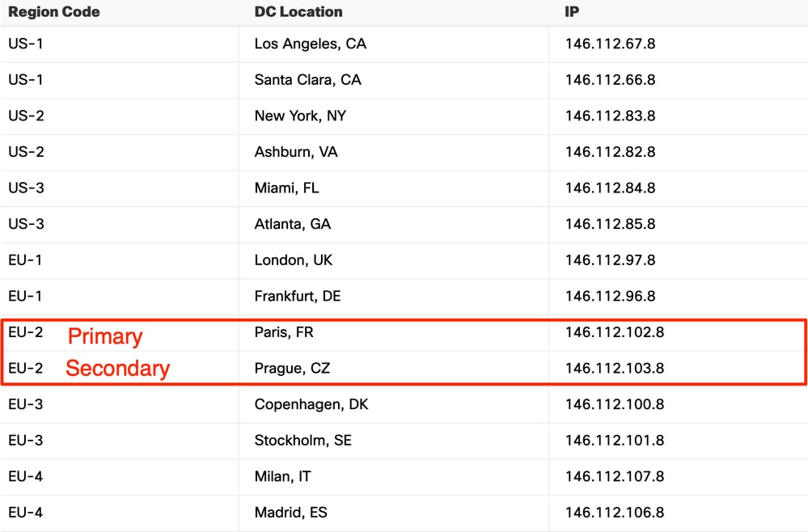Screen dimensions: 808x532
Task: Click the Region Code column header
Action: tap(54, 12)
